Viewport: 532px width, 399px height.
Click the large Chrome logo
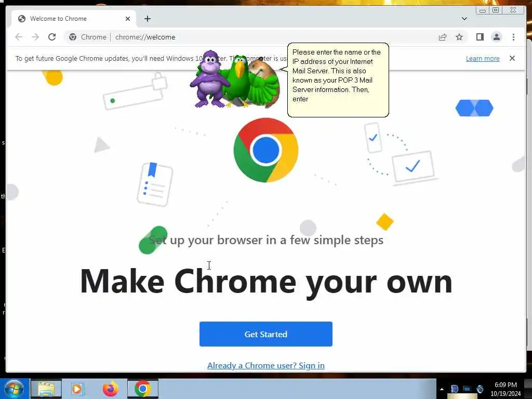[265, 150]
